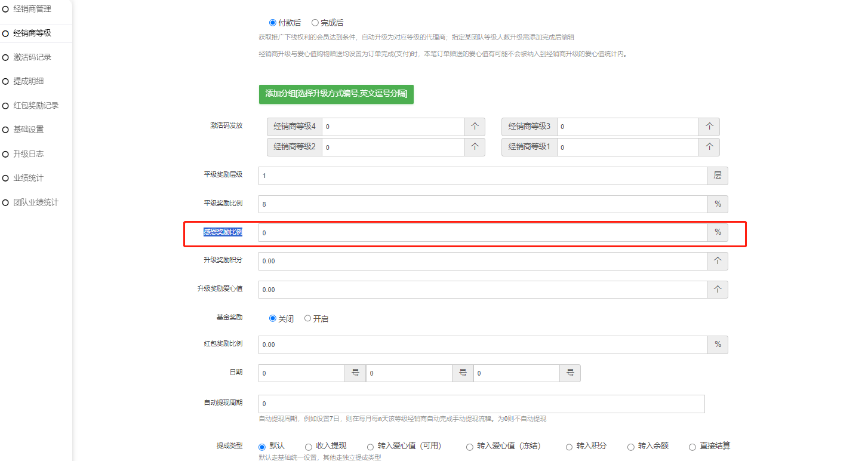Viewport: 868px width, 461px height.
Task: Choose 直接结算 as the 提成类型
Action: click(x=692, y=447)
